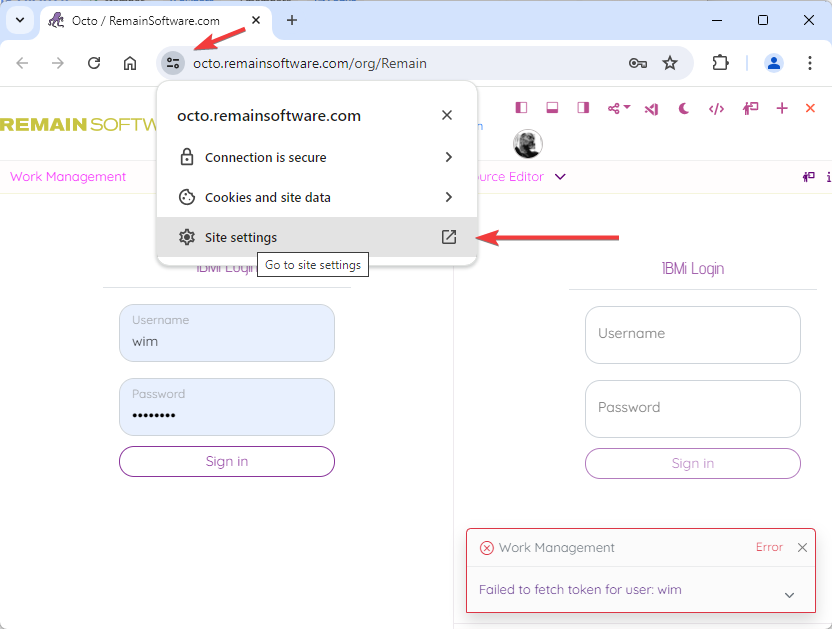832x629 pixels.
Task: Click the right IBMi Login heading
Action: pyautogui.click(x=692, y=269)
